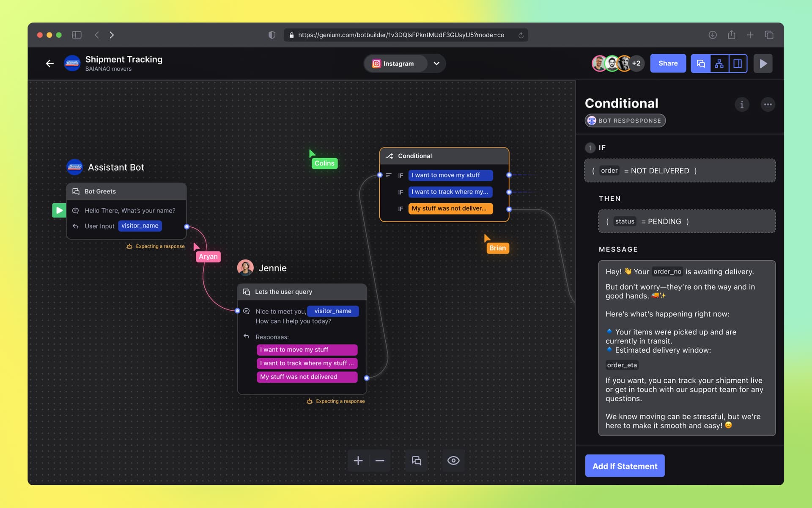Select response 'My stuff was not delivered'
812x508 pixels.
tap(307, 377)
